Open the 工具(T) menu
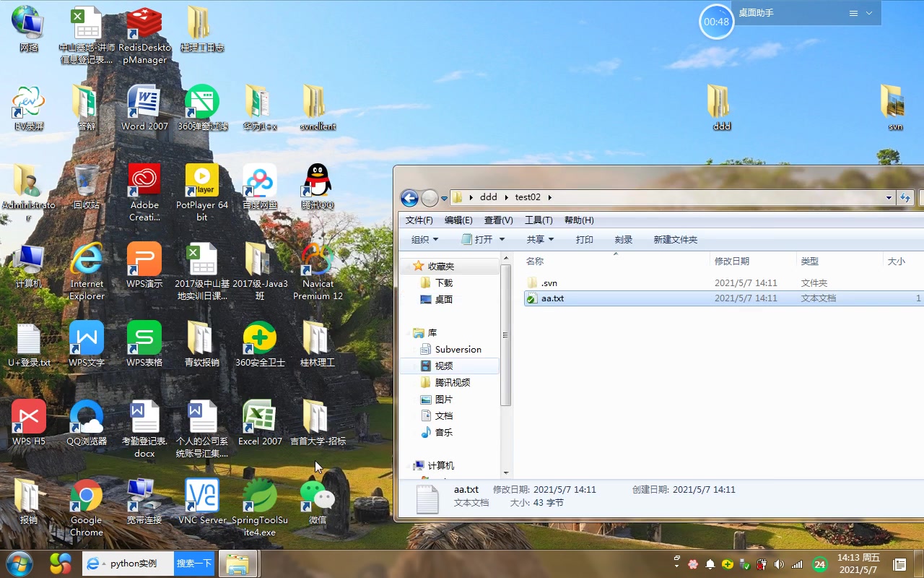This screenshot has width=924, height=578. (539, 220)
